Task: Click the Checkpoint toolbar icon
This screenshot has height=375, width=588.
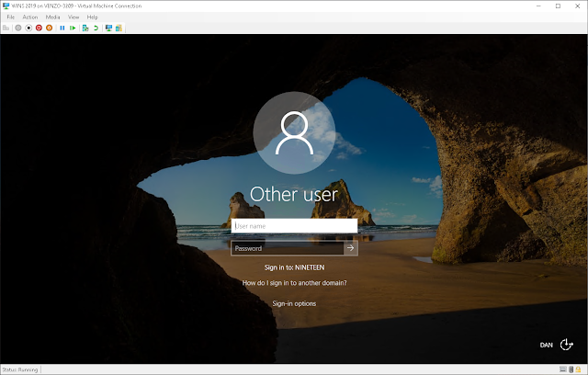Action: coord(85,28)
